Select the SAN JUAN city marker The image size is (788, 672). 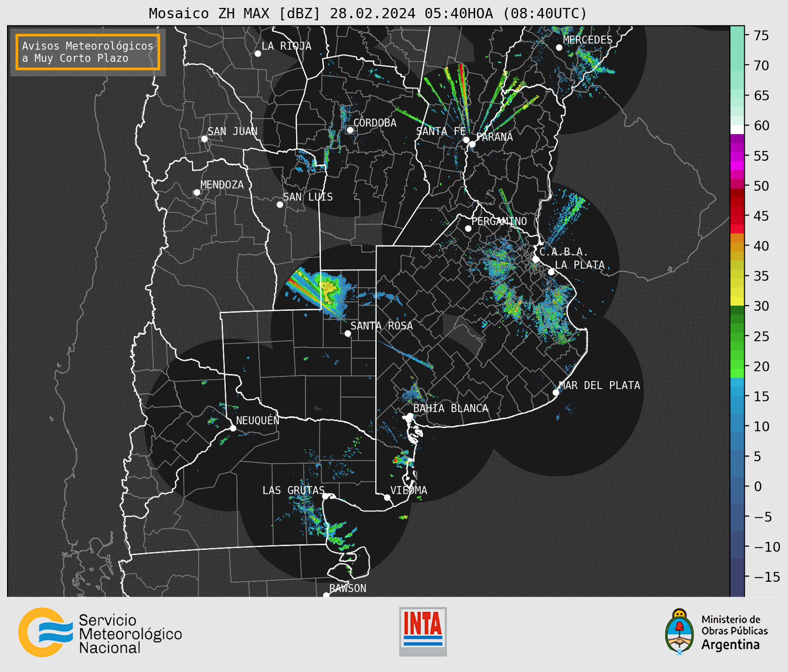tap(204, 139)
